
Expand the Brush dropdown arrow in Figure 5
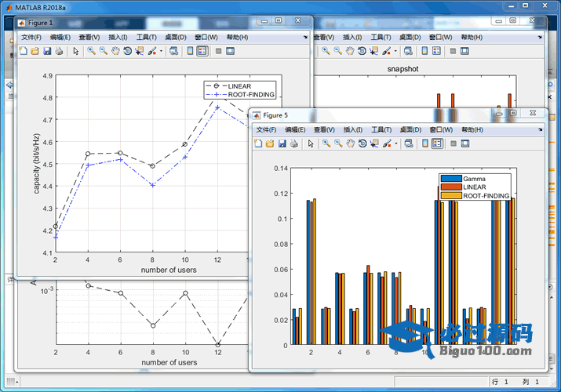pos(396,143)
